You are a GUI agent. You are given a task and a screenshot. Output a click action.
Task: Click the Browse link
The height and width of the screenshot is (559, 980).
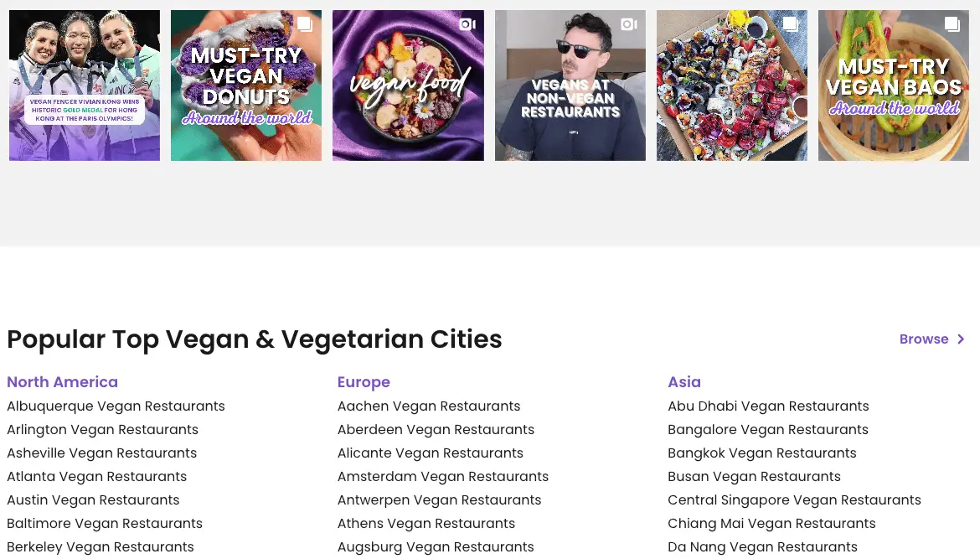pyautogui.click(x=924, y=339)
